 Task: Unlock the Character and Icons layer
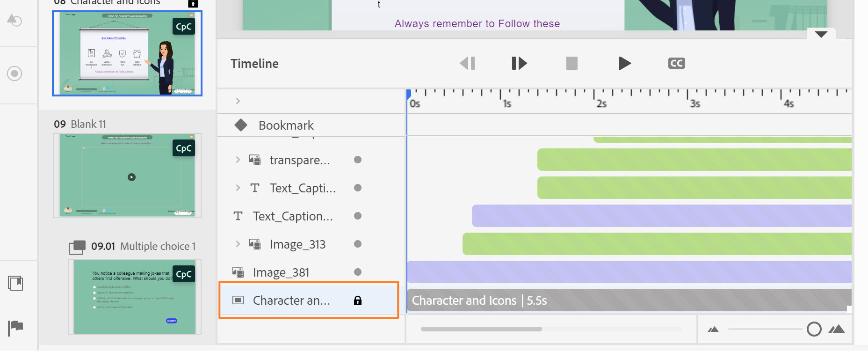pyautogui.click(x=358, y=301)
